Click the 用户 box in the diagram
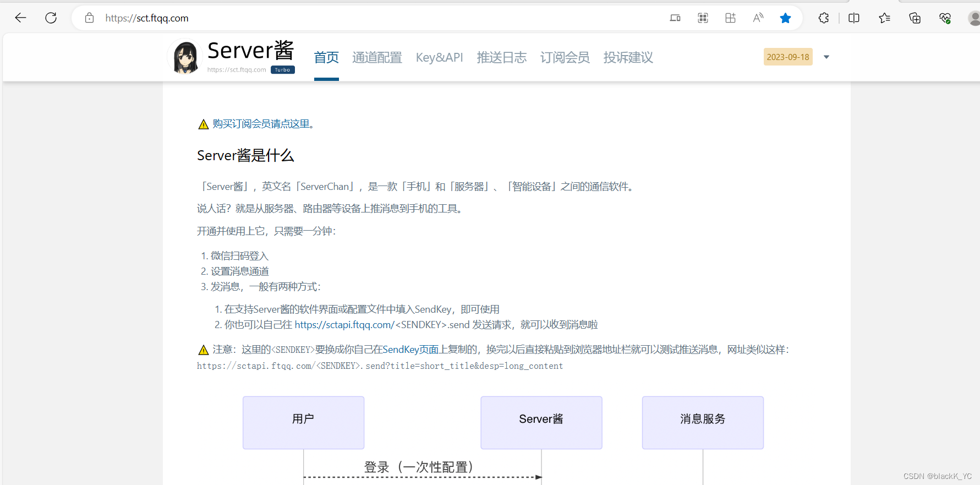The height and width of the screenshot is (485, 980). point(304,423)
